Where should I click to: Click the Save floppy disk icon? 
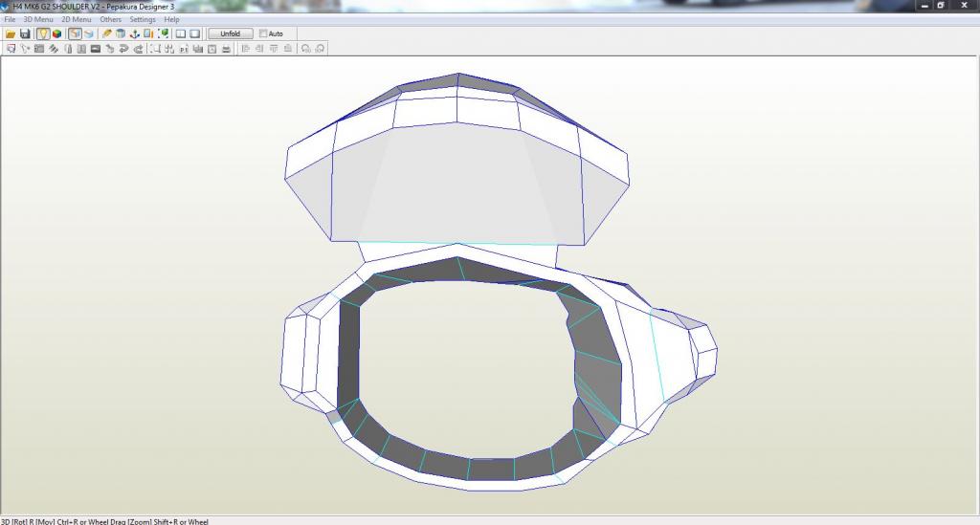[25, 33]
